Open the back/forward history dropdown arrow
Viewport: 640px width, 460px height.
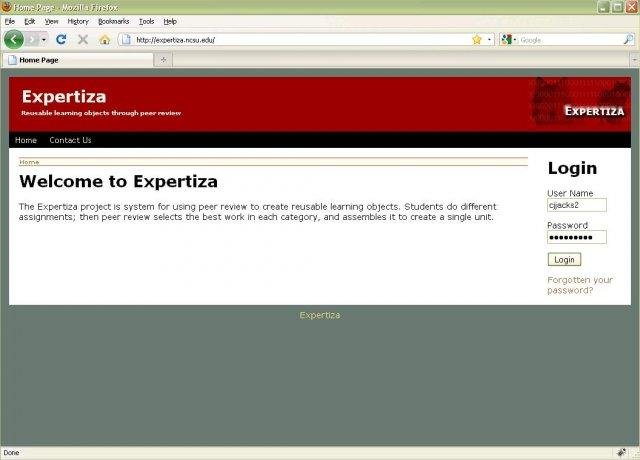pos(44,40)
